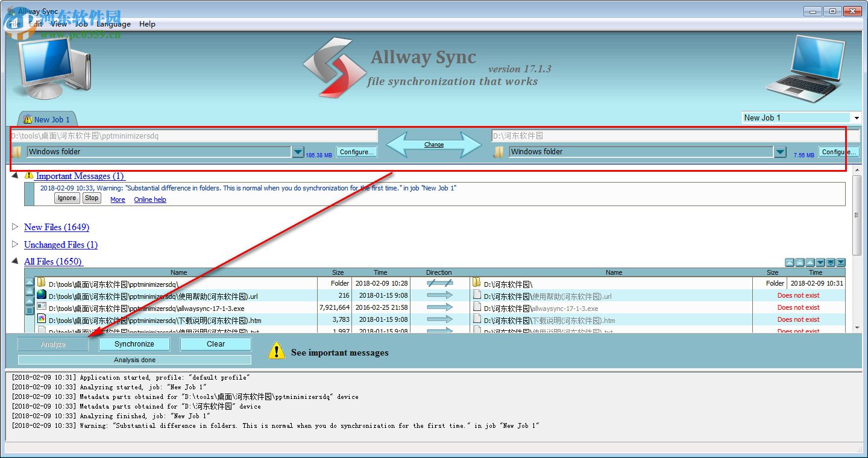Image resolution: width=868 pixels, height=458 pixels.
Task: Open the Online help link
Action: [150, 199]
